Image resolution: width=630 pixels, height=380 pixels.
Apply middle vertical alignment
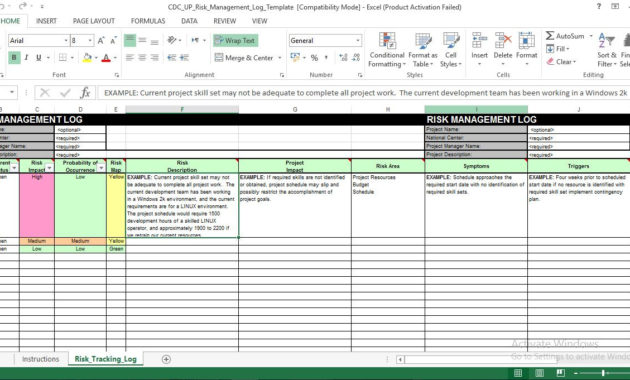click(x=142, y=40)
